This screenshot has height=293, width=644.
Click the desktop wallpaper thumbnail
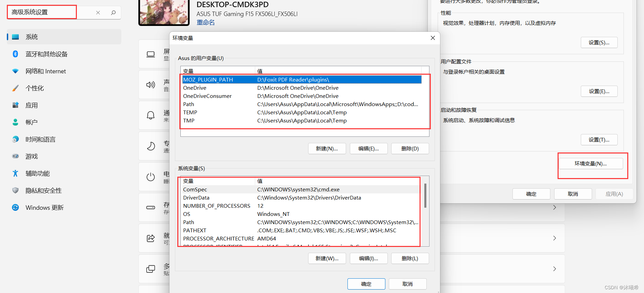(164, 12)
